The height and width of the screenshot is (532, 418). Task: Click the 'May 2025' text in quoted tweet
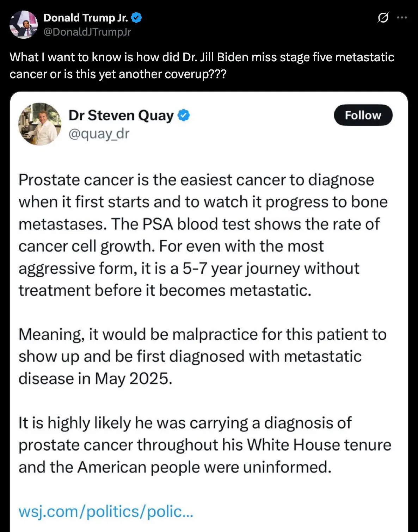coord(133,379)
